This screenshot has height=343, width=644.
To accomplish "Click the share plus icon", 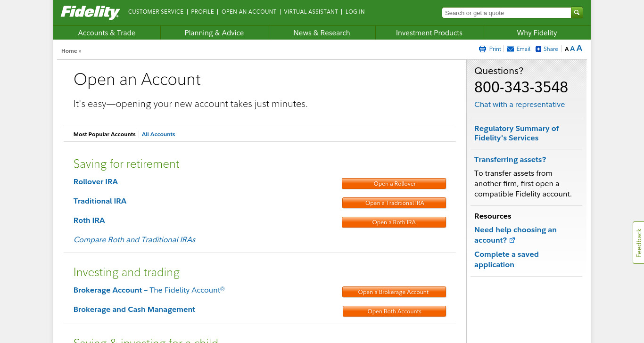I will point(538,49).
